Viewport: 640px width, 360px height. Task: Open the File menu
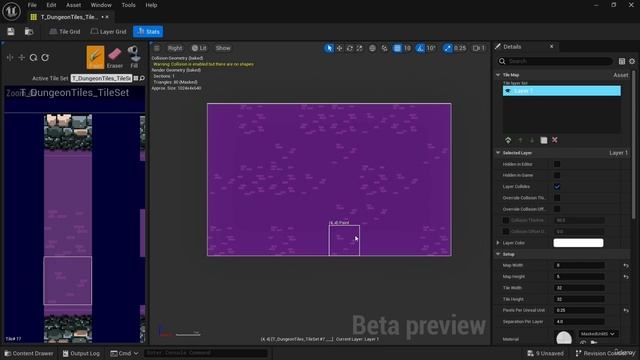[32, 5]
